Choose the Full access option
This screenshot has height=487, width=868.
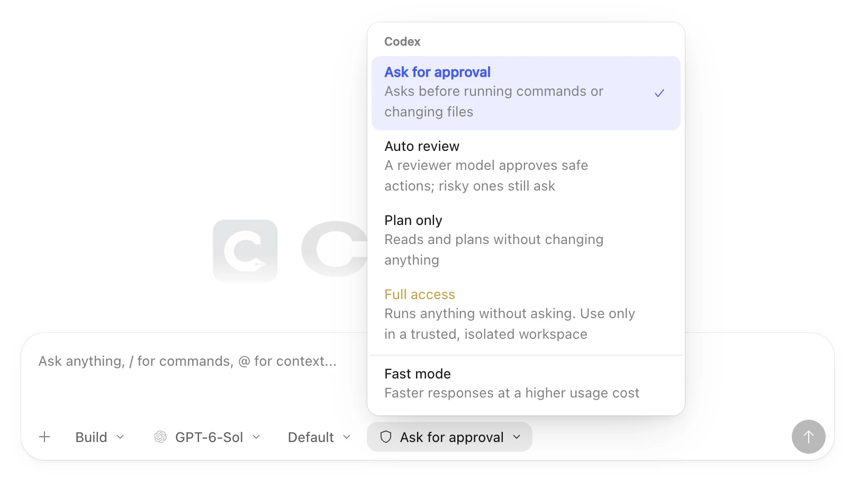pos(526,314)
